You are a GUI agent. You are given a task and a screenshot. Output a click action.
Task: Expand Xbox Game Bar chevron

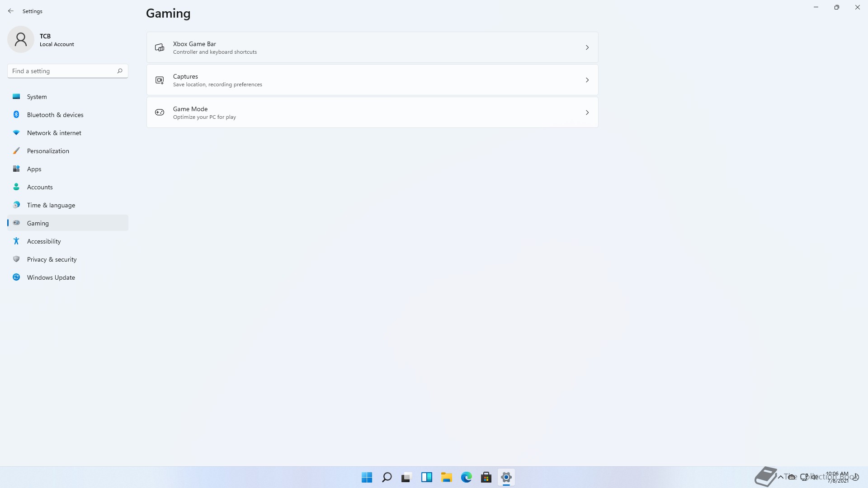[587, 47]
